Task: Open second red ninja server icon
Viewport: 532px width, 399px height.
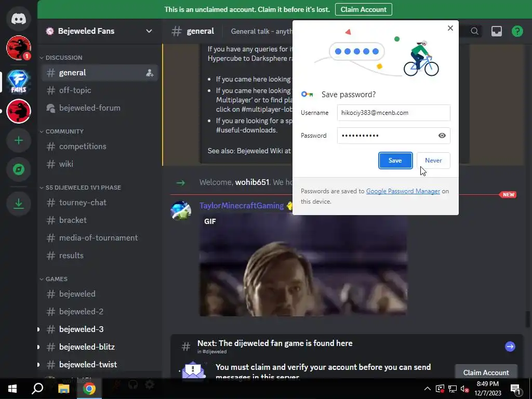Action: pyautogui.click(x=19, y=111)
